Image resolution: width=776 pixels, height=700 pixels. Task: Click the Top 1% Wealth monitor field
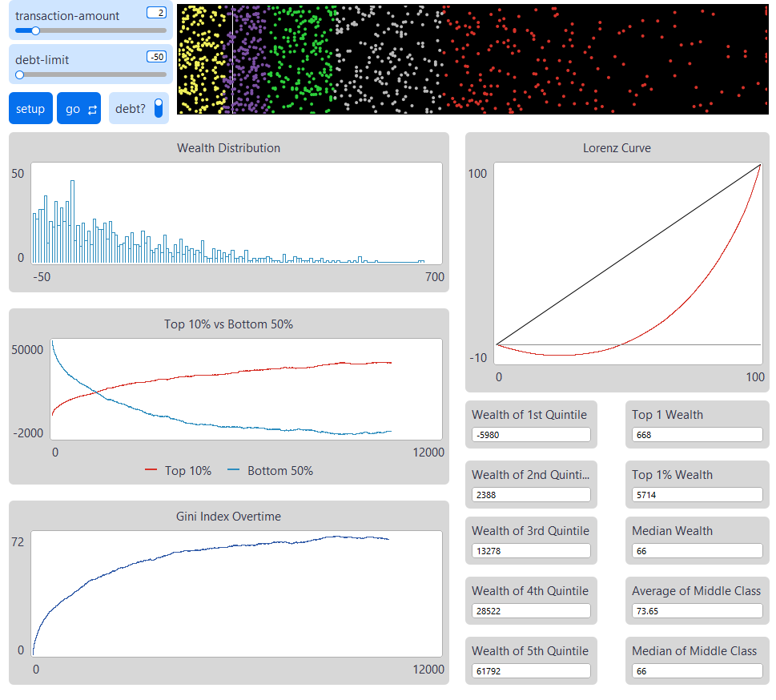point(696,494)
